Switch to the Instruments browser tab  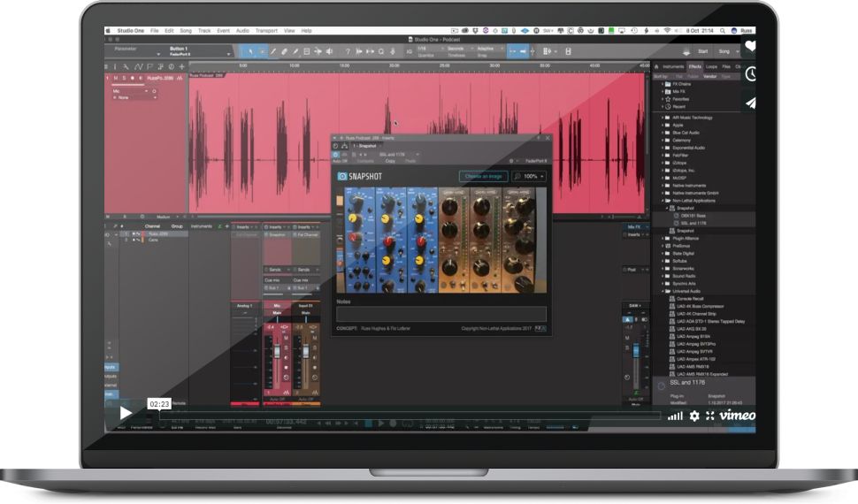(674, 67)
